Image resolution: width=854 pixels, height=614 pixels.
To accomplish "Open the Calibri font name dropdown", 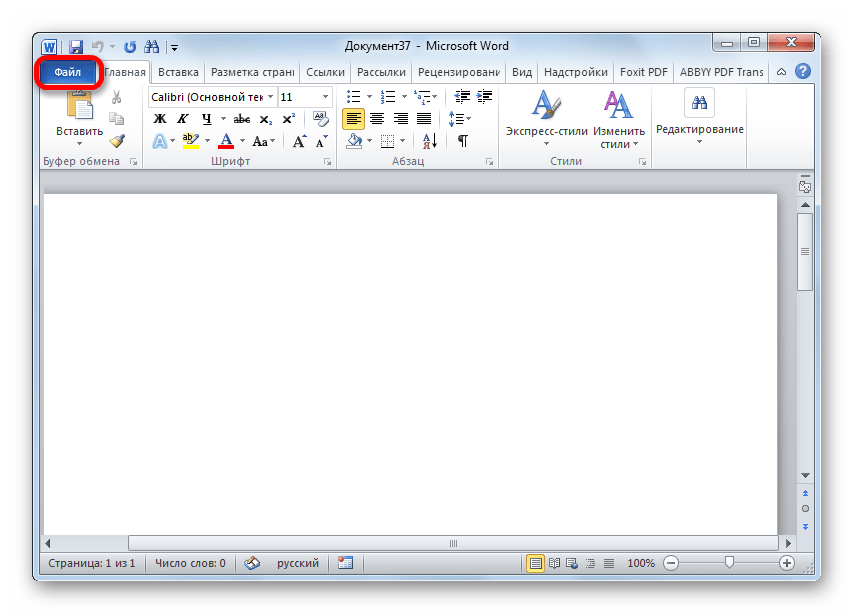I will [270, 97].
